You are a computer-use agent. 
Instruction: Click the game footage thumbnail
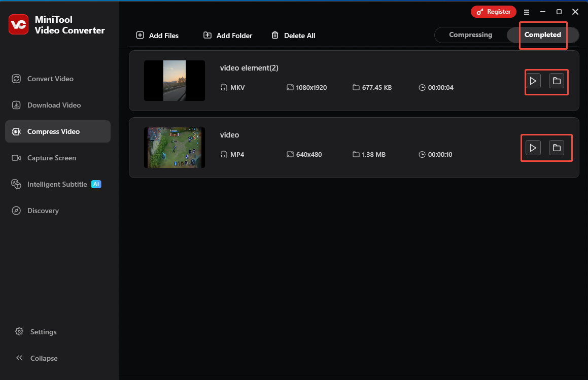[x=175, y=148]
